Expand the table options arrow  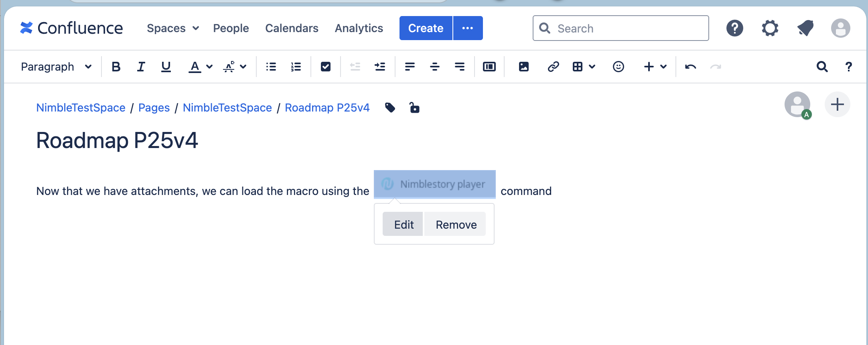(x=592, y=67)
